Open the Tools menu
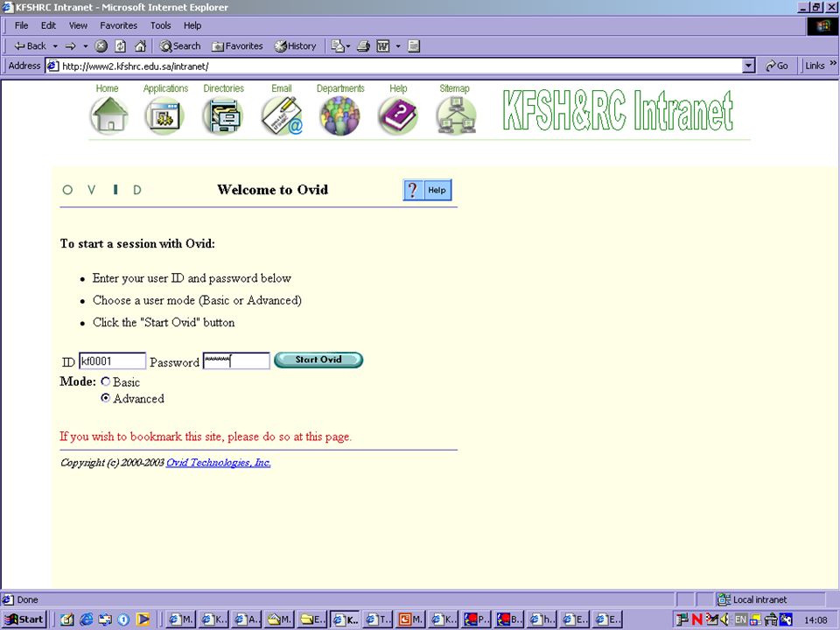The width and height of the screenshot is (840, 630). 160,25
